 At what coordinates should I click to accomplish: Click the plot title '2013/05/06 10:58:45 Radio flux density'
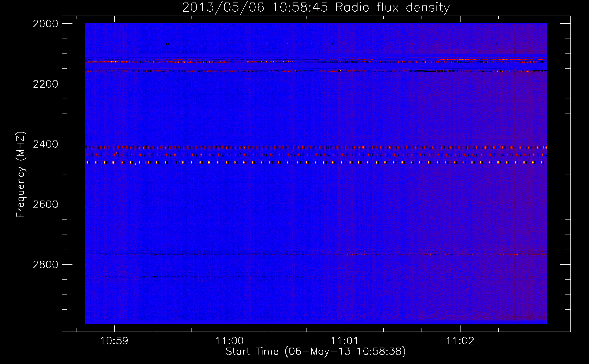click(x=316, y=7)
